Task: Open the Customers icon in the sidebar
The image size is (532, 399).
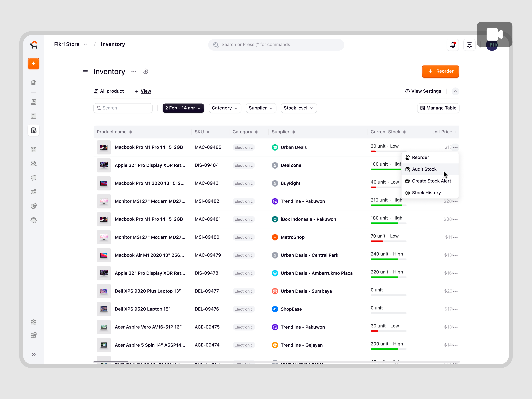Action: (x=33, y=164)
